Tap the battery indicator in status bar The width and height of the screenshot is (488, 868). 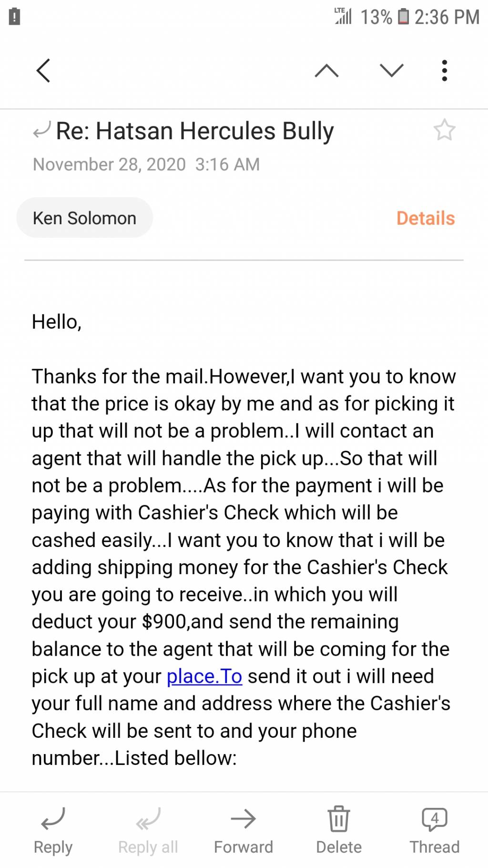click(403, 17)
